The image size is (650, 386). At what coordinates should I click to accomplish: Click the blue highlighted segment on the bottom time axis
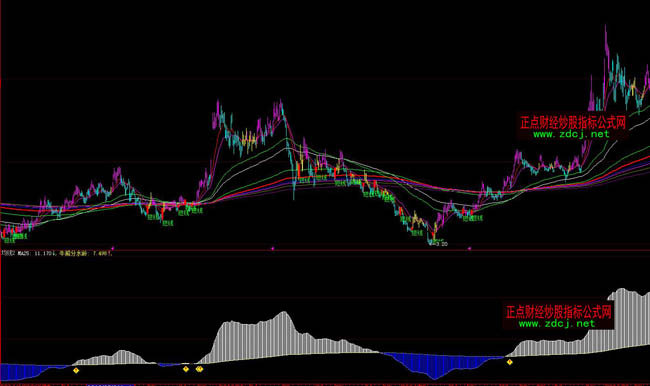click(110, 385)
